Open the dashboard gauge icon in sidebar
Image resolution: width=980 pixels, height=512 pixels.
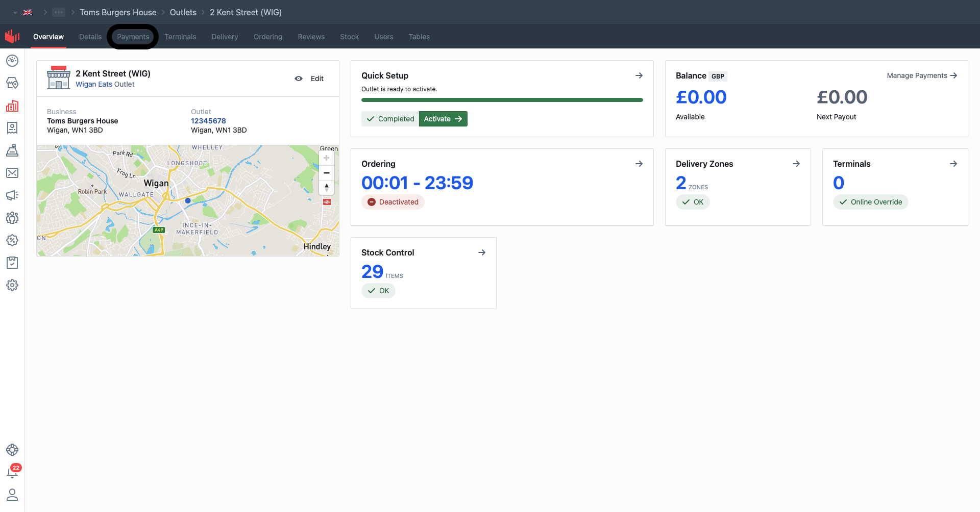pos(12,61)
